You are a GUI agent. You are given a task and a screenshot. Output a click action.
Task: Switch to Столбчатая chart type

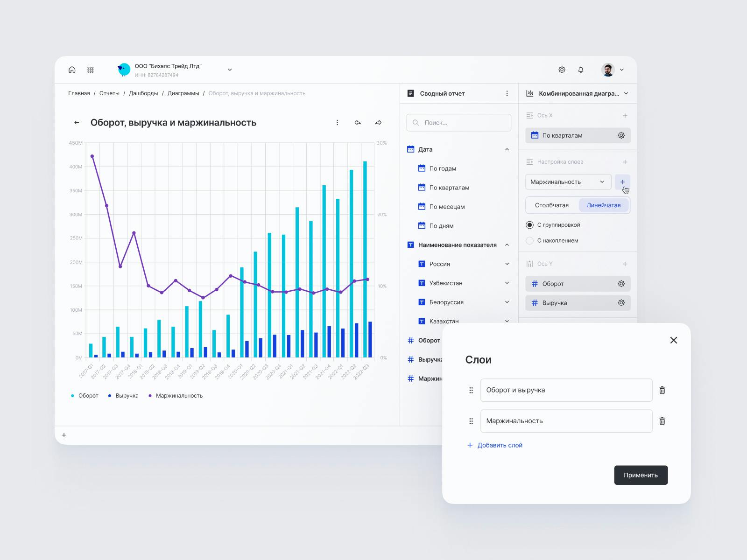(x=552, y=205)
